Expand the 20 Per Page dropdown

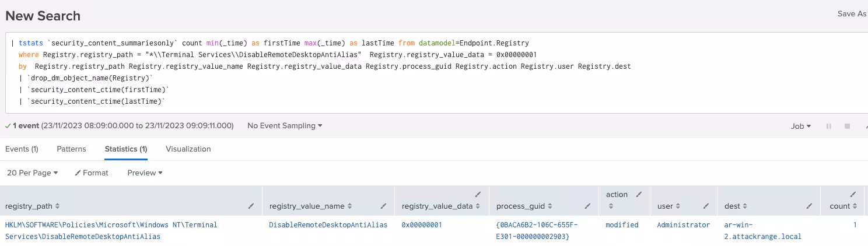point(32,173)
